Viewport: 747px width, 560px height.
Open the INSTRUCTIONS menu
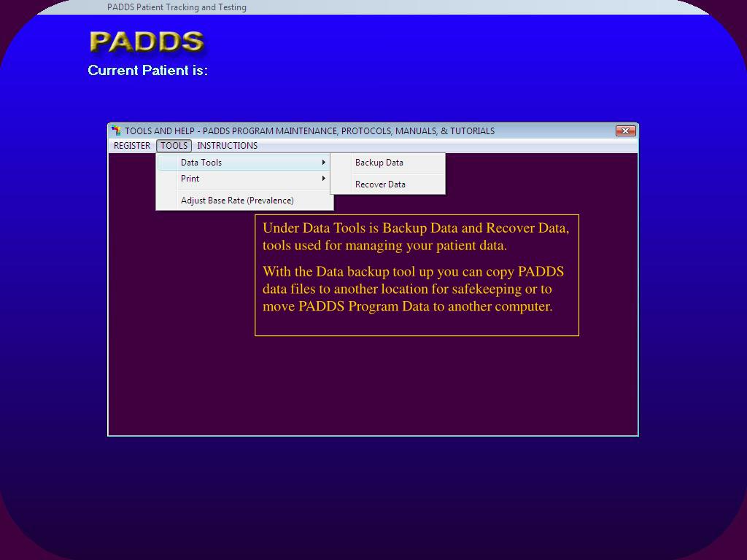pyautogui.click(x=228, y=146)
